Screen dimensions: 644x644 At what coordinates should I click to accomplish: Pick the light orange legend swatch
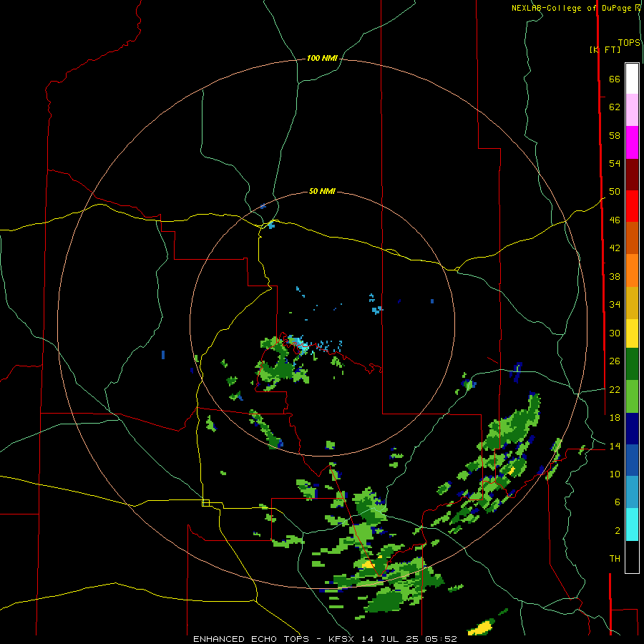pos(632,270)
